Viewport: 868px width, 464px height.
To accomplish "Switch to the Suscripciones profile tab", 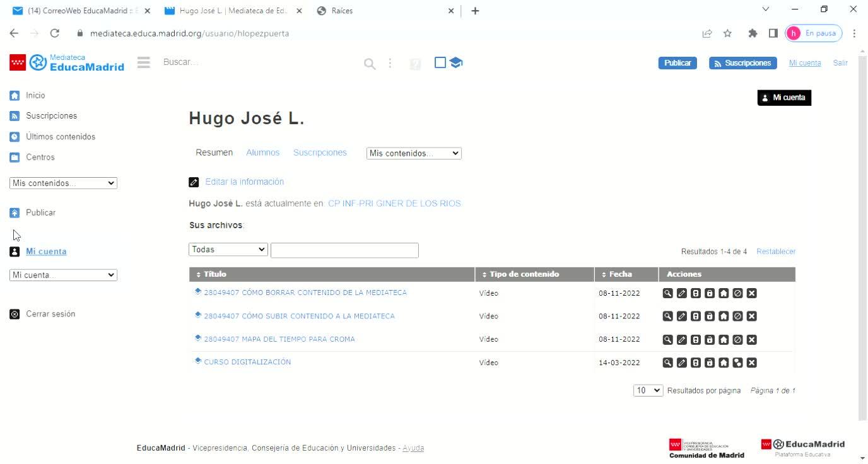I will point(320,153).
